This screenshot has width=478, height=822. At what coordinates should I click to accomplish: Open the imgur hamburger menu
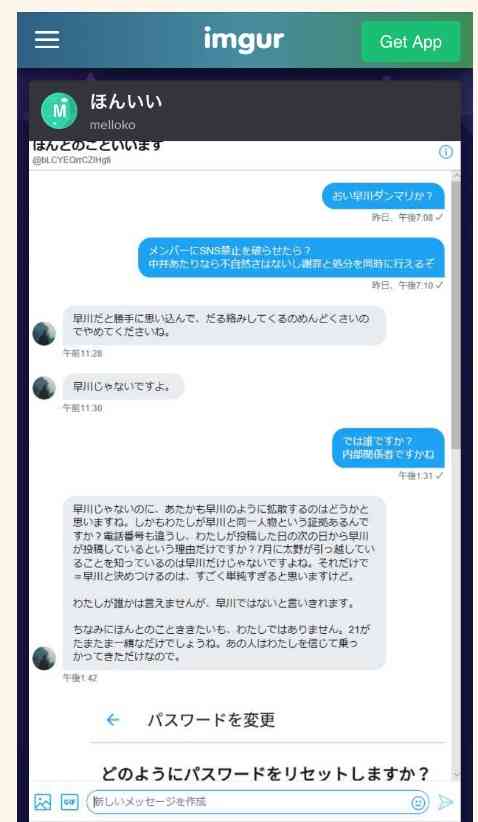point(47,40)
